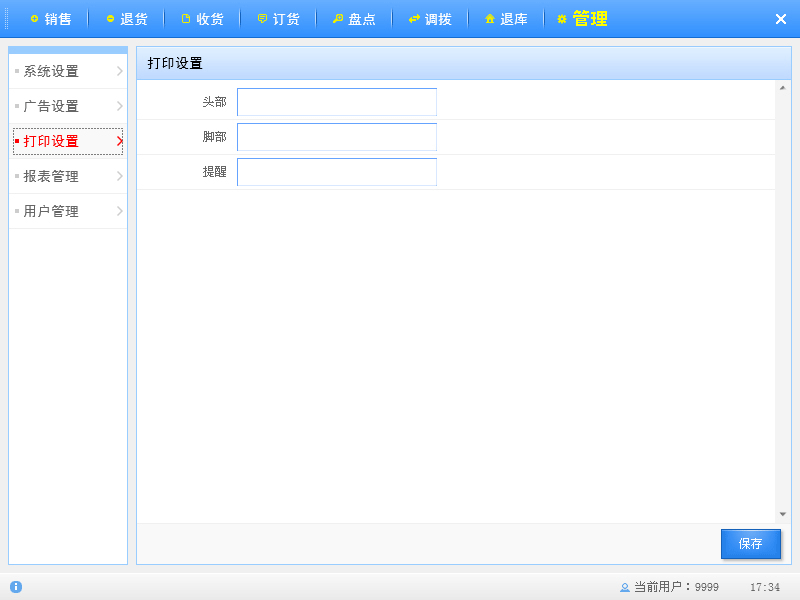Click the 头部 field label
The height and width of the screenshot is (600, 800).
tap(214, 102)
